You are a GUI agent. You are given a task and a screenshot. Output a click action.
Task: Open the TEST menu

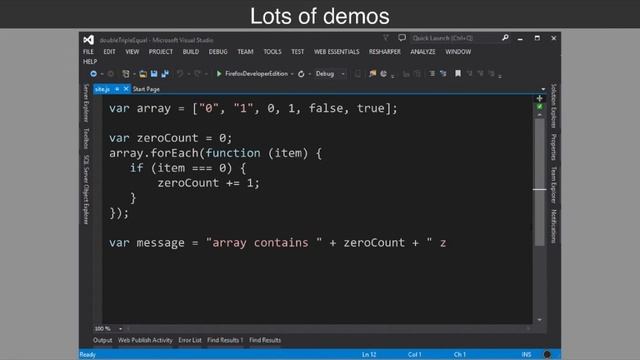click(298, 52)
